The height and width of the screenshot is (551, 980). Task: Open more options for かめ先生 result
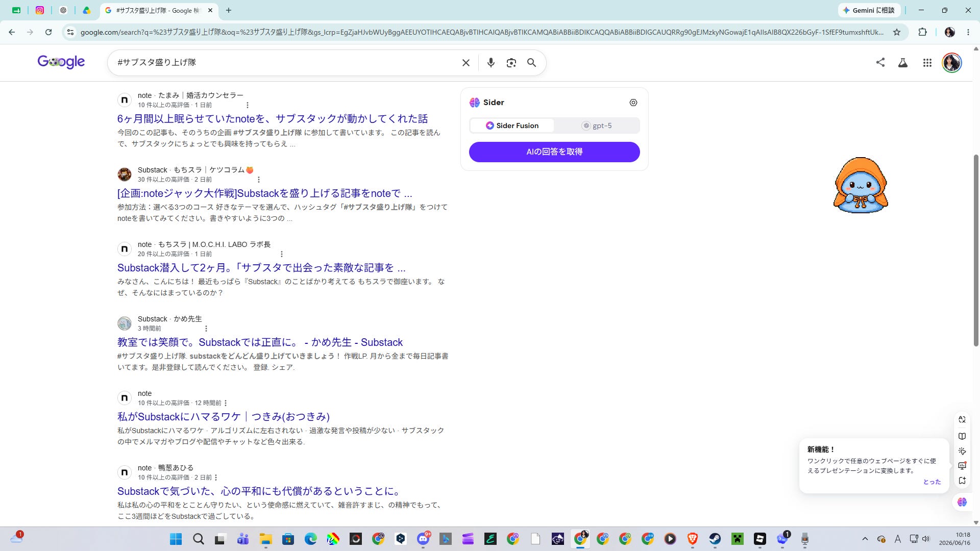coord(206,329)
